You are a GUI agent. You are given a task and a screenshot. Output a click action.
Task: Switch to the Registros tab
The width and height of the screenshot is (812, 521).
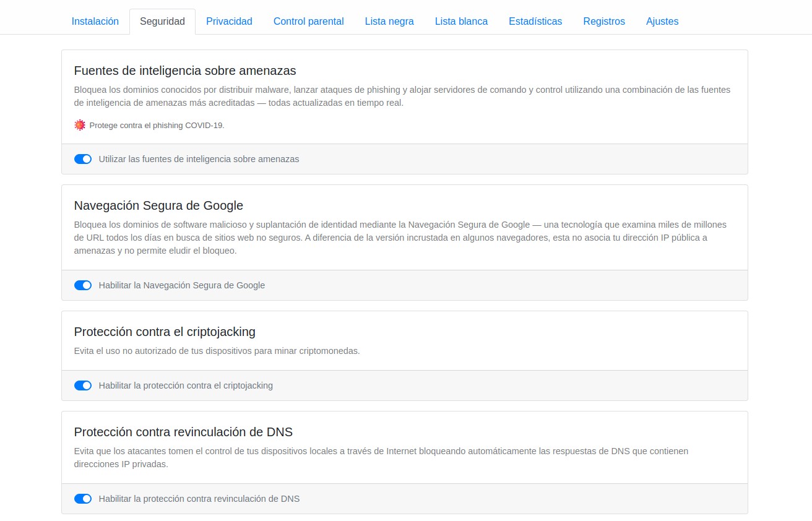click(603, 21)
